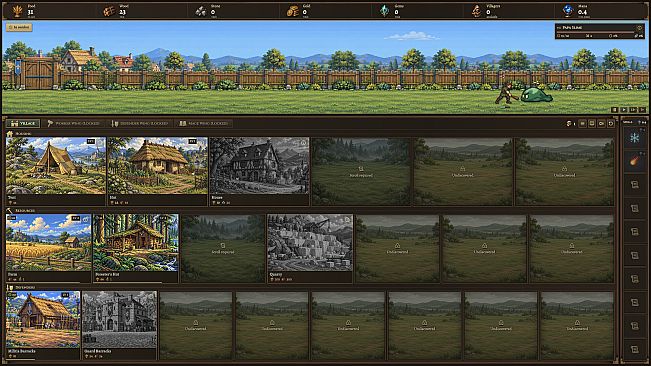The image size is (651, 366).
Task: Select the grayscale Quarry building card
Action: (x=310, y=248)
